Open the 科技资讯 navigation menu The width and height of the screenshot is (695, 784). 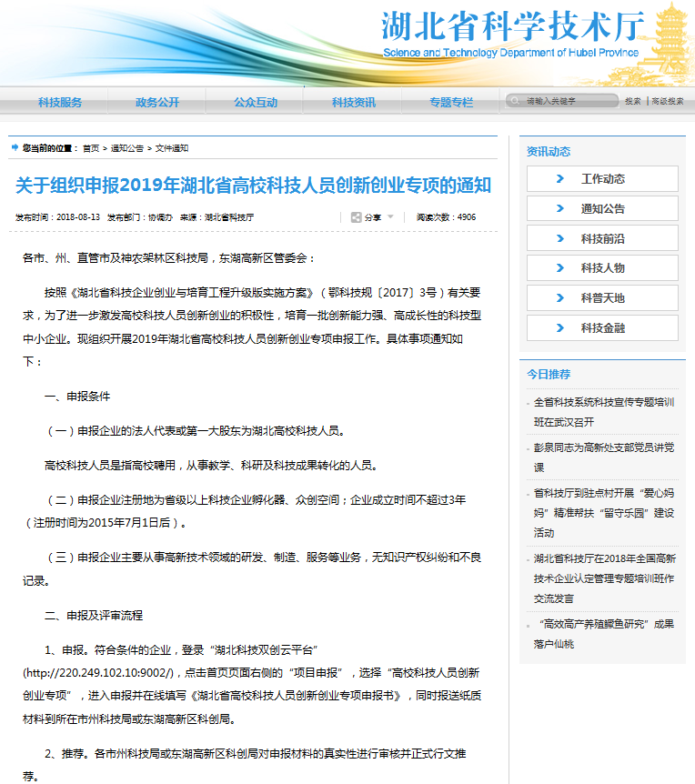(x=354, y=103)
